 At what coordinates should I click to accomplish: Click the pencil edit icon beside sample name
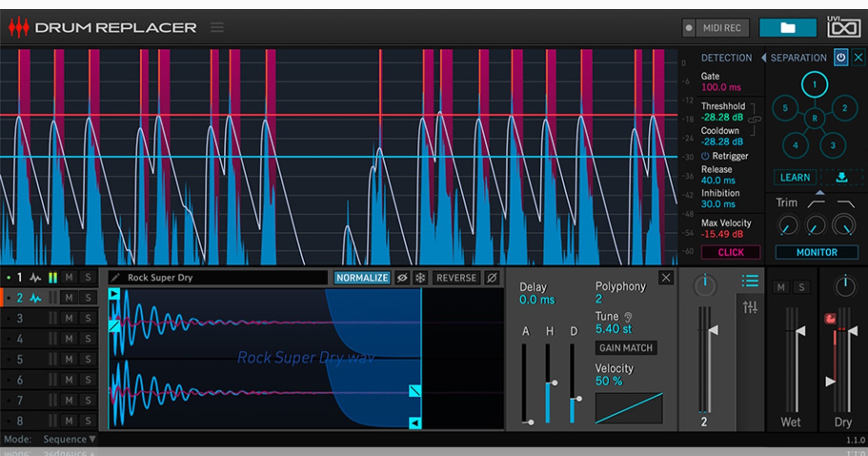click(x=115, y=277)
